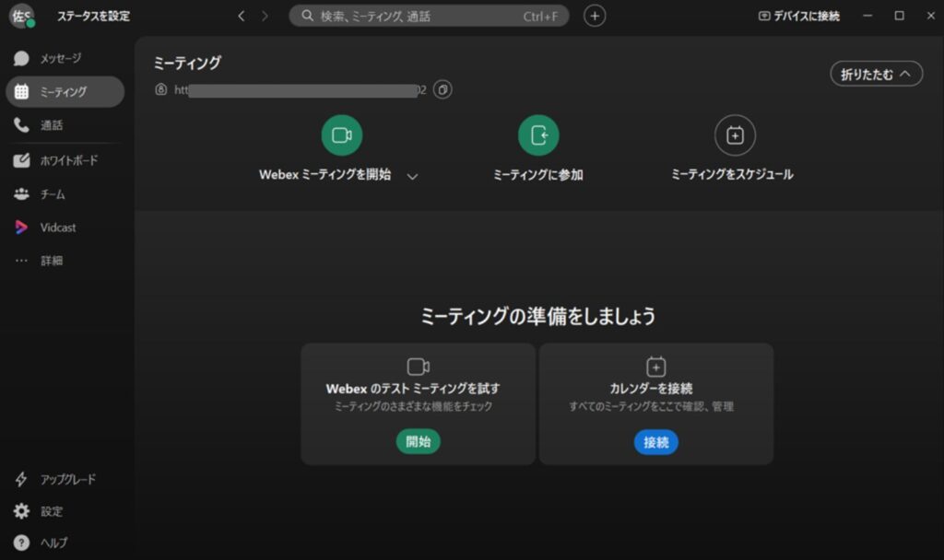Screen dimensions: 944x560
Task: Click the plus icon next to the search bar
Action: 596,16
